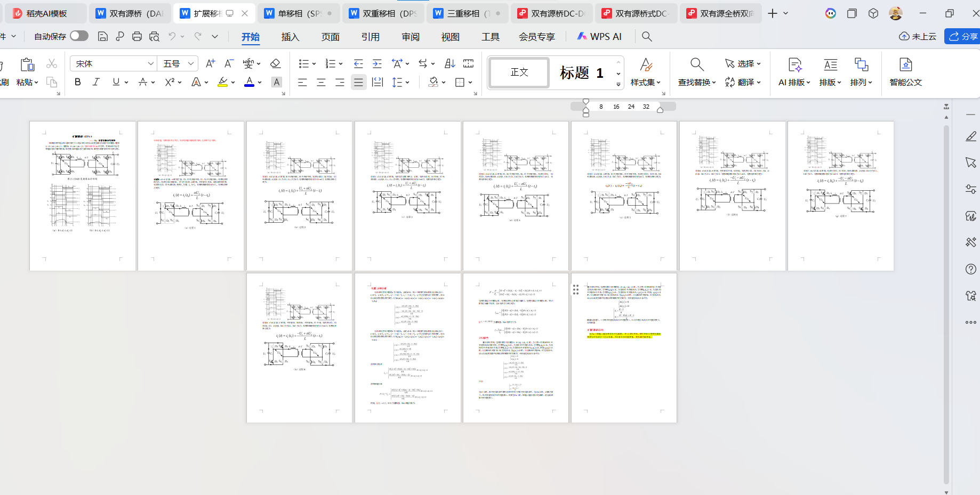
Task: Open the Review ribbon tab
Action: click(410, 37)
